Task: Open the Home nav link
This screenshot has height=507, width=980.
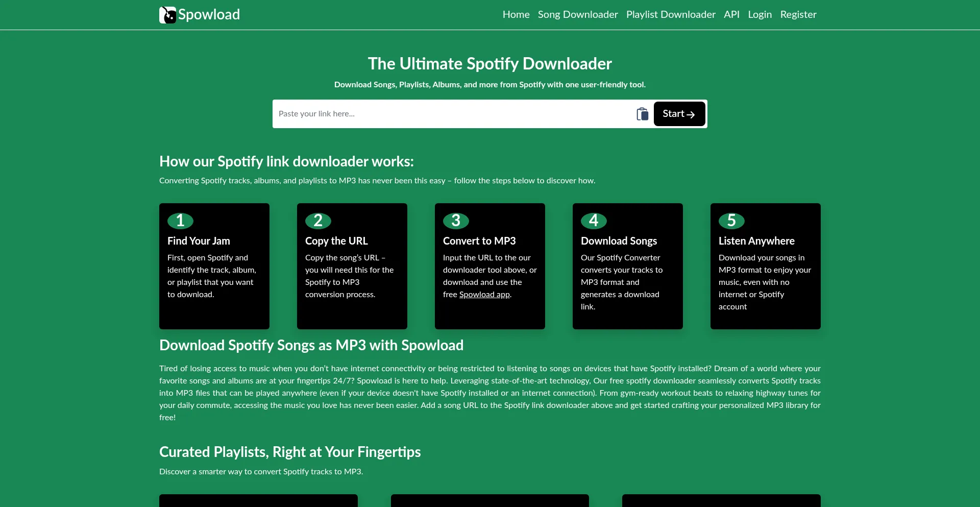Action: (x=516, y=15)
